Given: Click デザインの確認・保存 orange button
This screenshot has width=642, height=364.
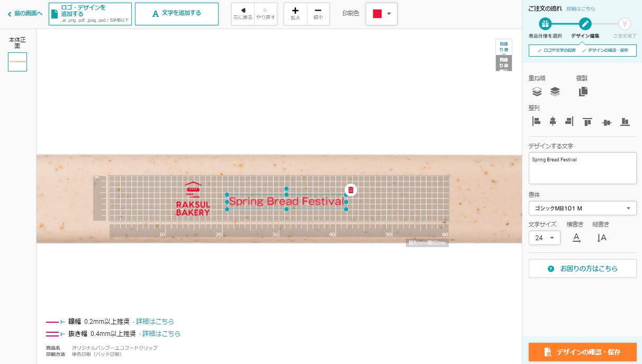Looking at the screenshot, I should click(582, 352).
